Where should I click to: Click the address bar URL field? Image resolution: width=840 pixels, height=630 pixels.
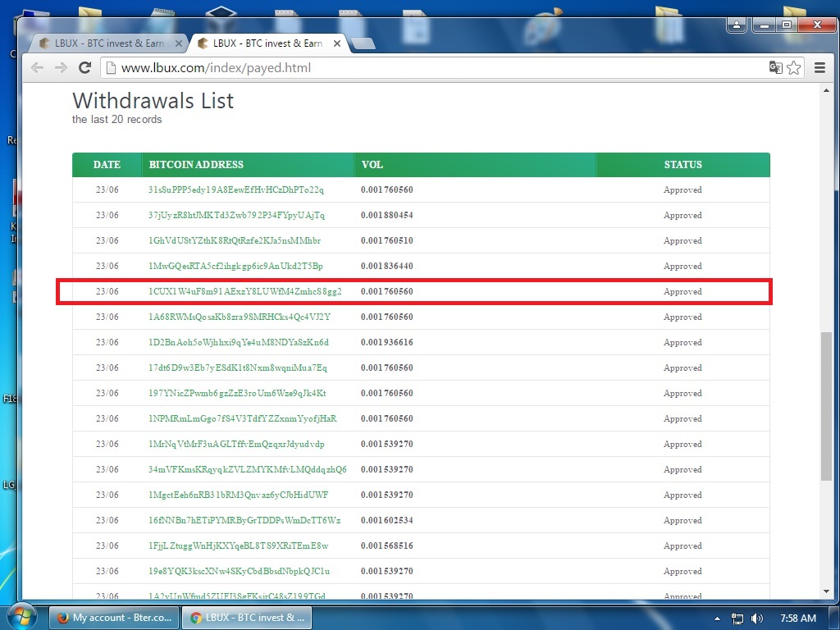tap(434, 67)
